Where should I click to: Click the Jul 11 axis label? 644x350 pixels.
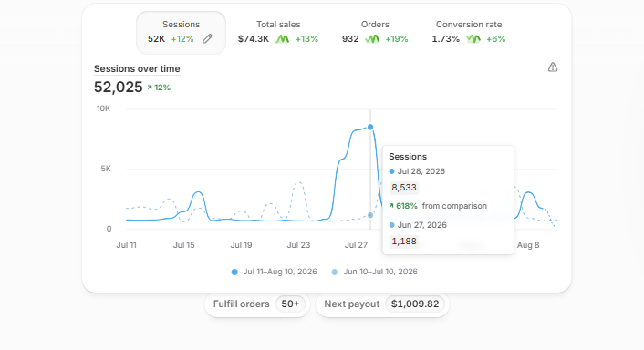tap(127, 245)
